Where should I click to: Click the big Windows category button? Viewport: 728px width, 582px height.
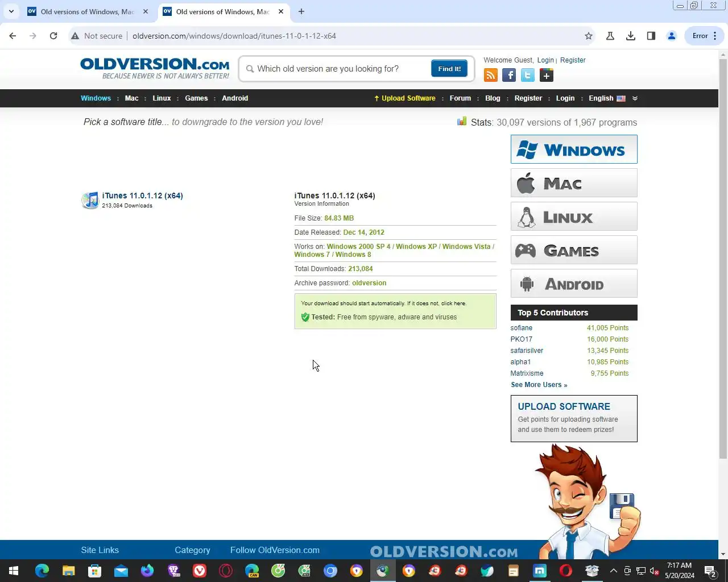[x=574, y=149]
